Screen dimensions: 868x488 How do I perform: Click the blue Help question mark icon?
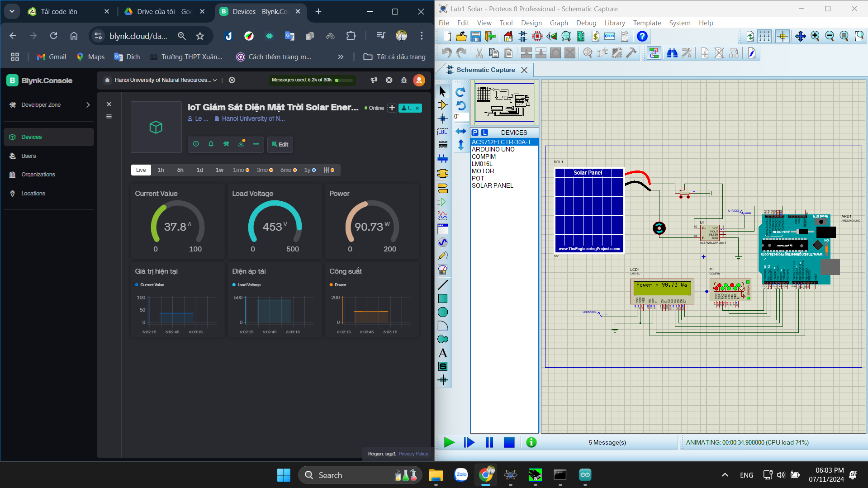pos(642,36)
